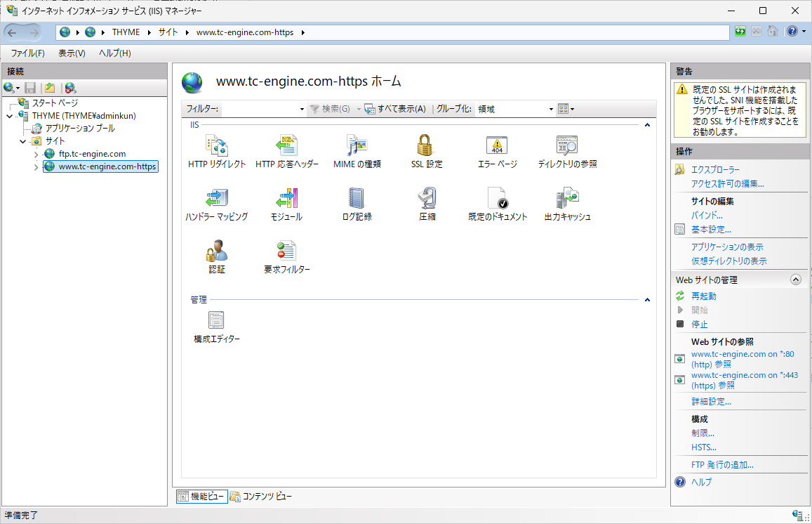Click the すべて表示(A) button
Image resolution: width=812 pixels, height=524 pixels.
(x=396, y=109)
